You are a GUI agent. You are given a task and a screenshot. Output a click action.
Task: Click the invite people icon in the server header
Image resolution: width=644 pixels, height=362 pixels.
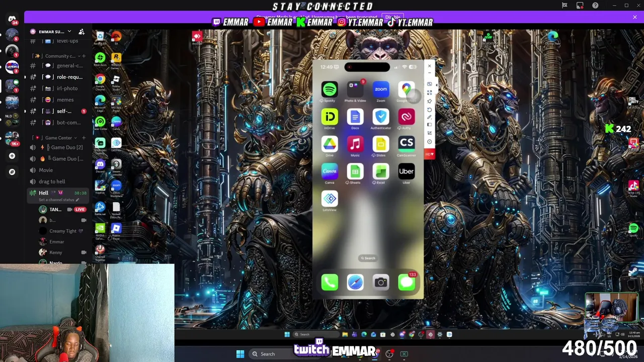tap(82, 32)
